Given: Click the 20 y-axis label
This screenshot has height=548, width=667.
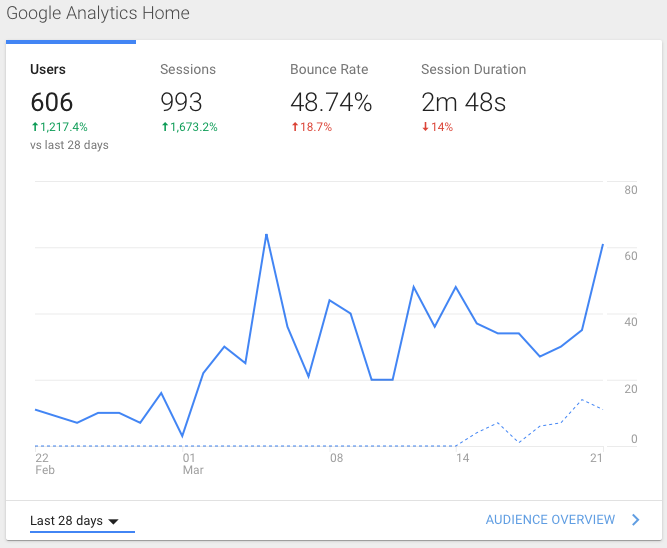Looking at the screenshot, I should 630,388.
